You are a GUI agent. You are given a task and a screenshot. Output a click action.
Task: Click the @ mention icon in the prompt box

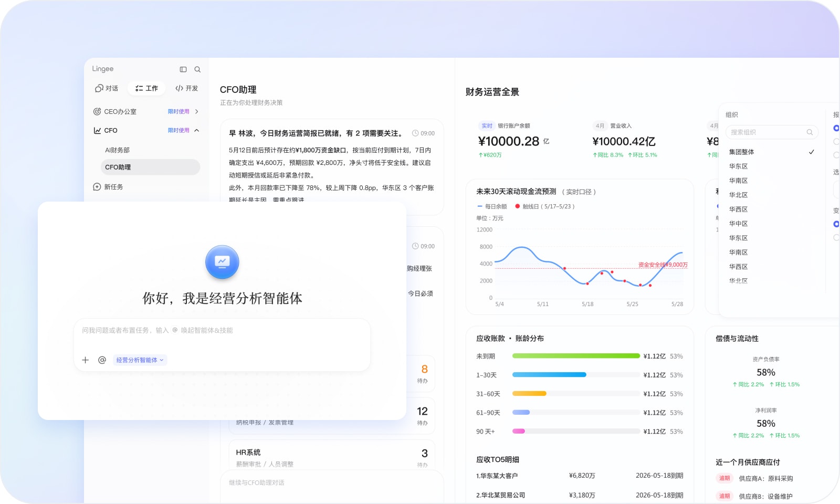pyautogui.click(x=102, y=360)
